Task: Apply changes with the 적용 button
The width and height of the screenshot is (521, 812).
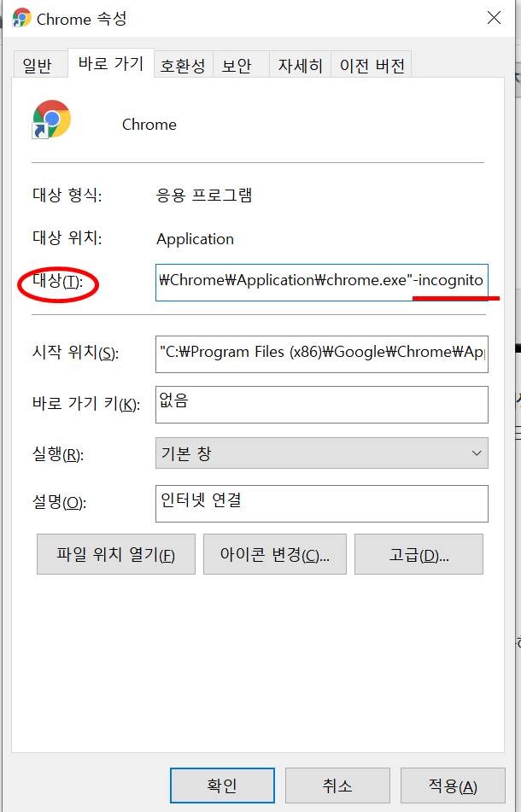Action: click(x=453, y=786)
